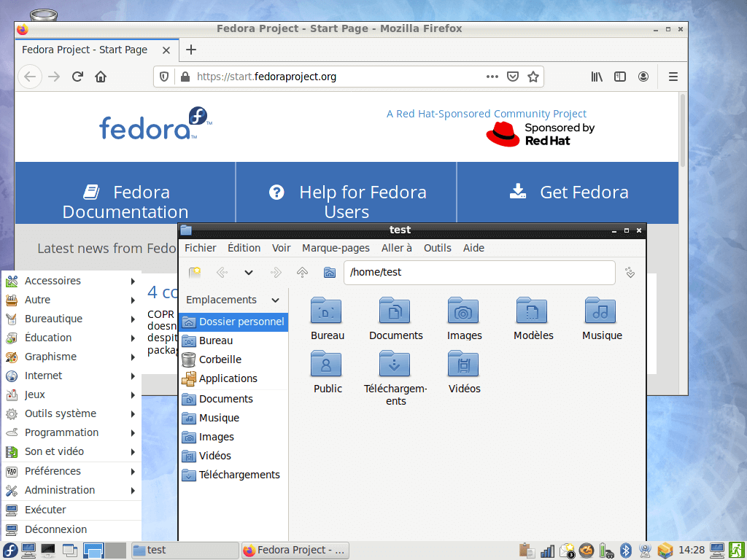The width and height of the screenshot is (747, 560).
Task: Open the Aide menu
Action: point(473,248)
